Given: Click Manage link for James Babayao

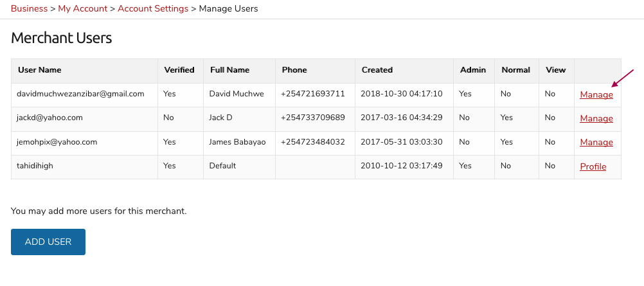Looking at the screenshot, I should (596, 143).
